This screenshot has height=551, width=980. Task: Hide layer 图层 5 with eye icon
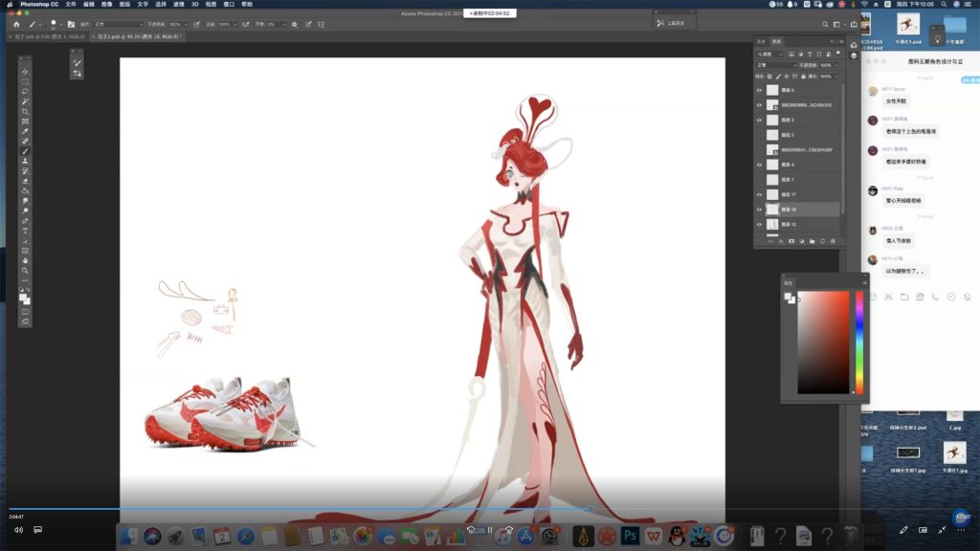pos(760,90)
